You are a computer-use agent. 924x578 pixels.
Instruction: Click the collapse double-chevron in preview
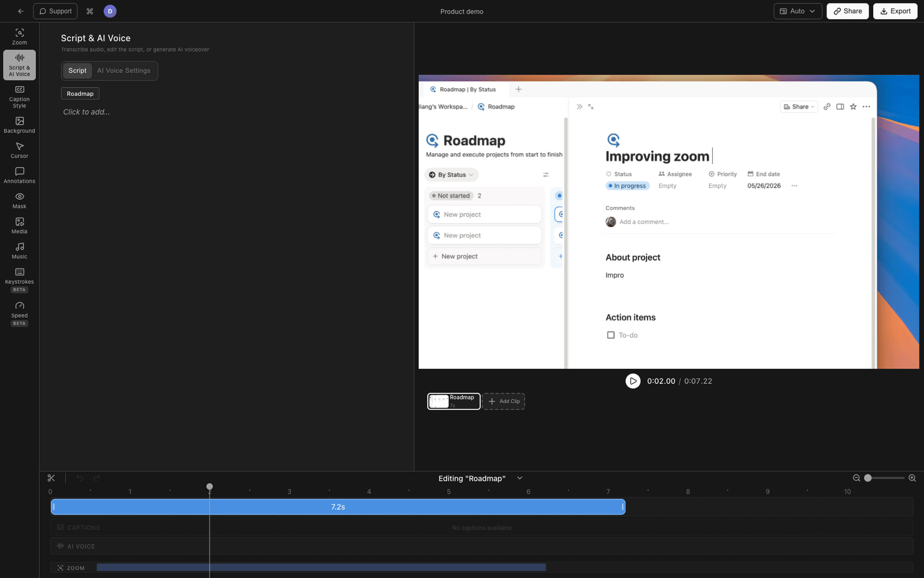point(579,106)
